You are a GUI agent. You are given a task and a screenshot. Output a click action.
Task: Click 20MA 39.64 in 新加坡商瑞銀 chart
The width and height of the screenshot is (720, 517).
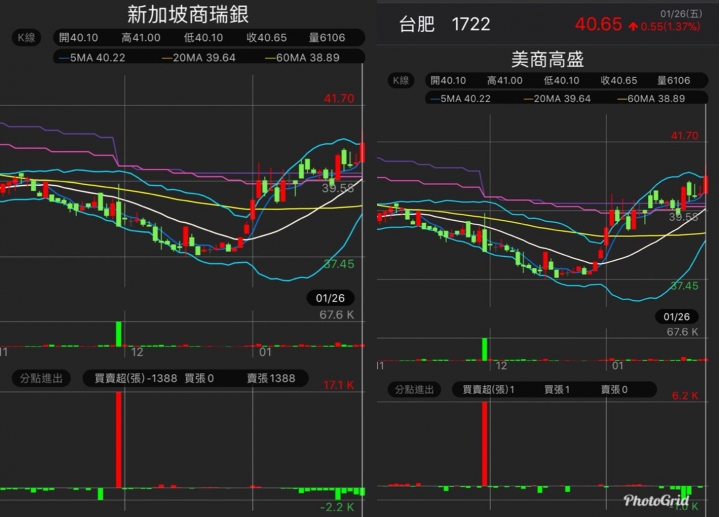(199, 58)
